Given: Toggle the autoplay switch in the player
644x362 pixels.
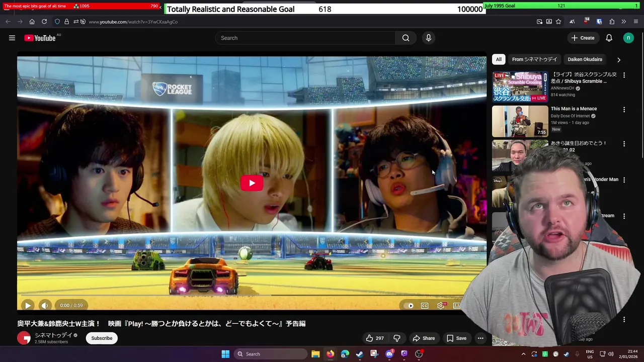Looking at the screenshot, I should pyautogui.click(x=409, y=305).
